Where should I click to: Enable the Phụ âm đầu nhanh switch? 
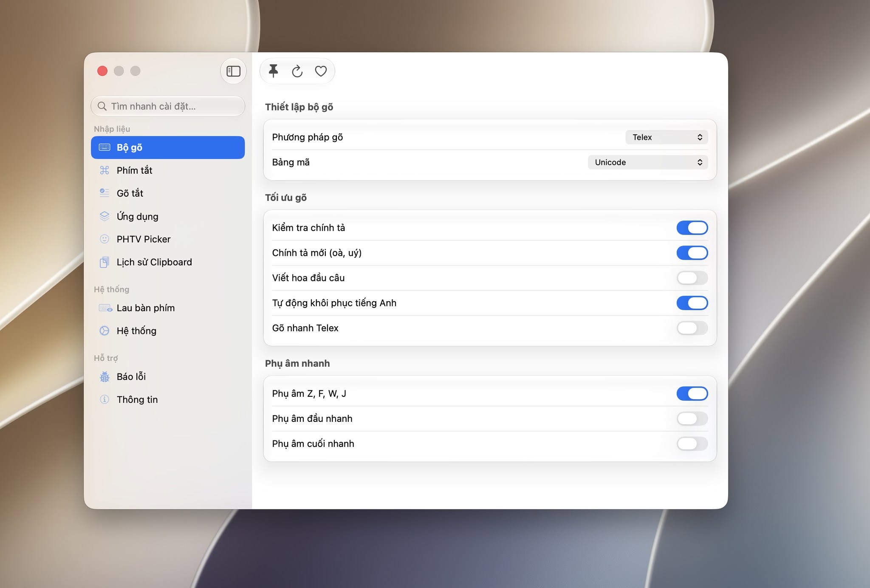coord(692,418)
